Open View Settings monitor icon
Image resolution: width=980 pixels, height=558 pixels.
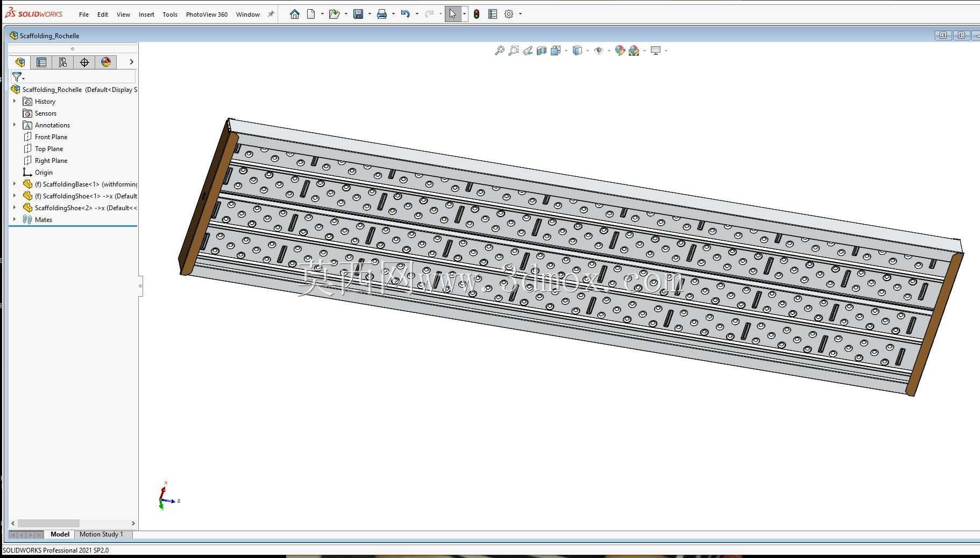pos(656,51)
